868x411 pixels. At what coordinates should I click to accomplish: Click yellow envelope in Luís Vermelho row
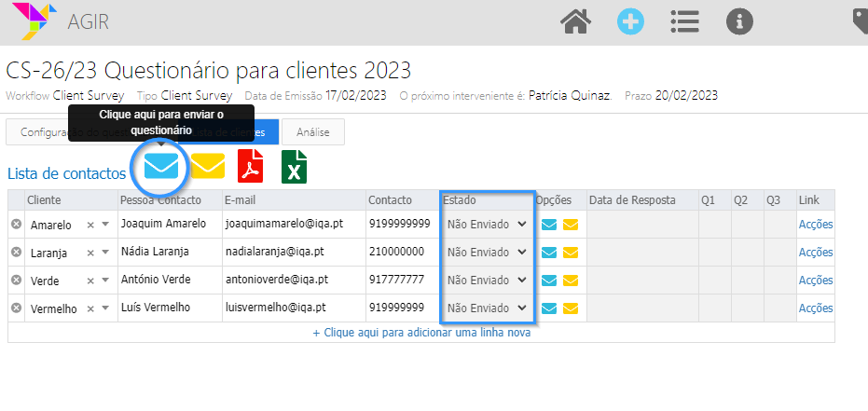571,308
